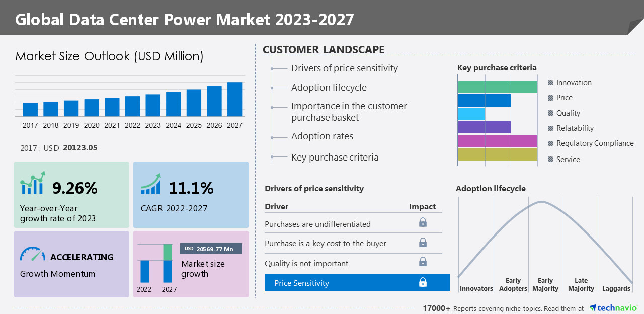The image size is (644, 314).
Task: Select the lock next to Purchase is a key cost
Action: point(423,242)
